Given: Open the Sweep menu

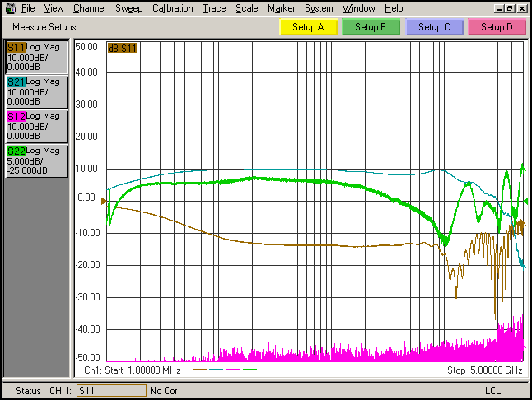Looking at the screenshot, I should [x=129, y=8].
